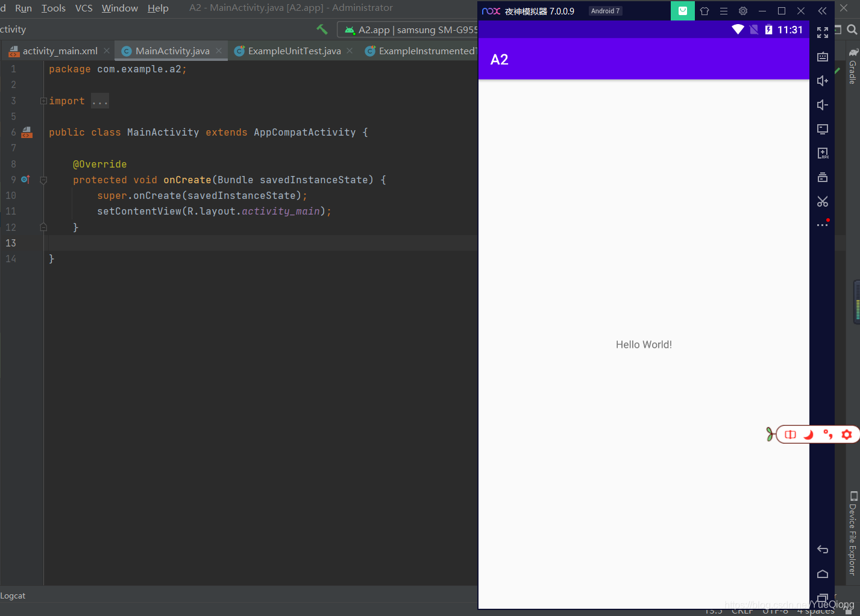The height and width of the screenshot is (616, 860).
Task: Open Device File Explorer tool window
Action: point(853,533)
